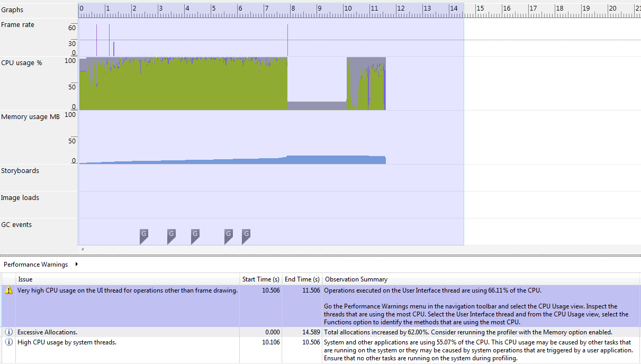Viewport: 641px width, 364px height.
Task: Click the summary mentioning 55.07% of the CPU
Action: [477, 350]
